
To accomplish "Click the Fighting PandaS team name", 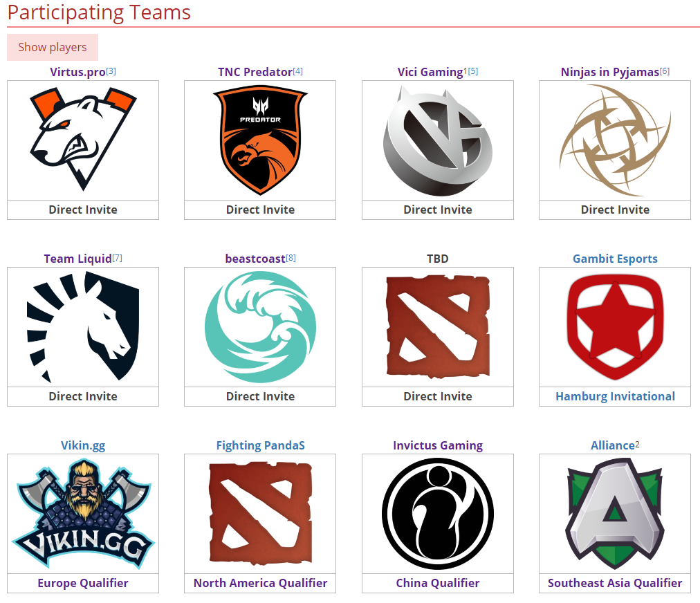I will click(x=260, y=445).
